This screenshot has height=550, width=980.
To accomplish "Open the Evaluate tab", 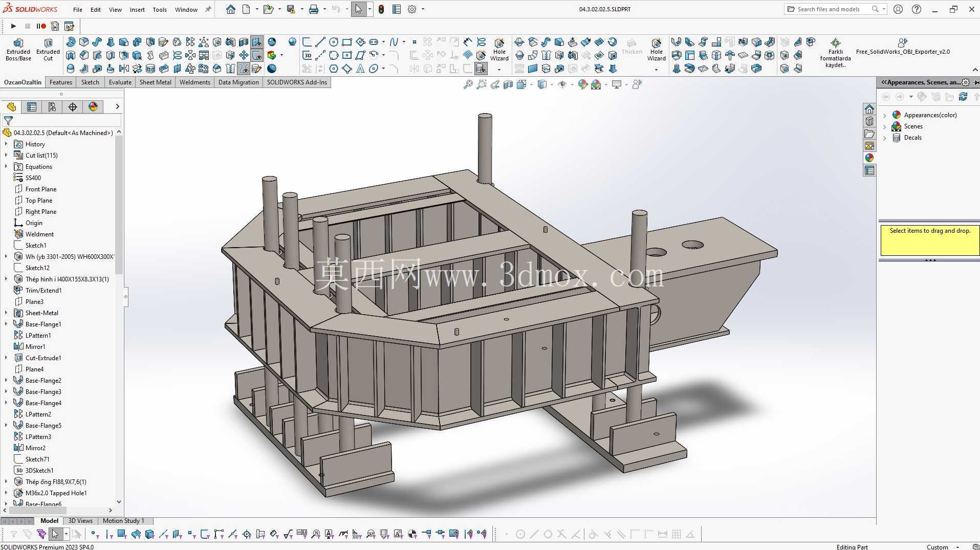I will 120,82.
